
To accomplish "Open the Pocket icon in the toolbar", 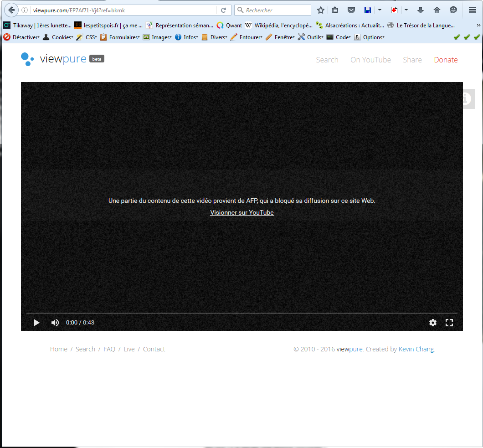I will 351,10.
